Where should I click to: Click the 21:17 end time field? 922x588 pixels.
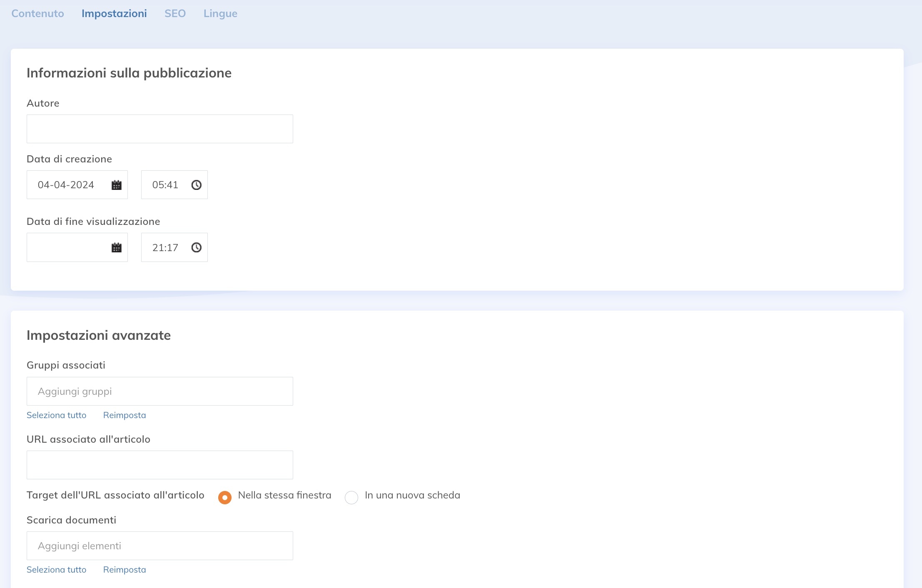click(165, 248)
